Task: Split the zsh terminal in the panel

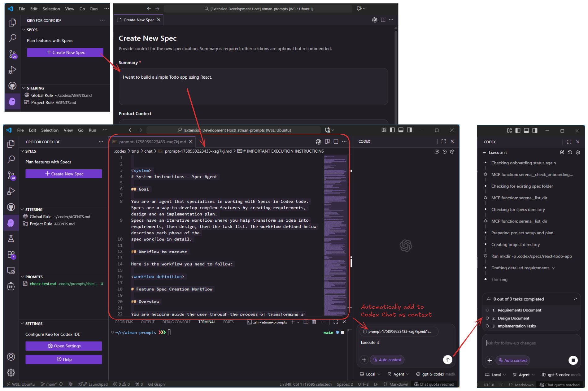Action: [306, 322]
